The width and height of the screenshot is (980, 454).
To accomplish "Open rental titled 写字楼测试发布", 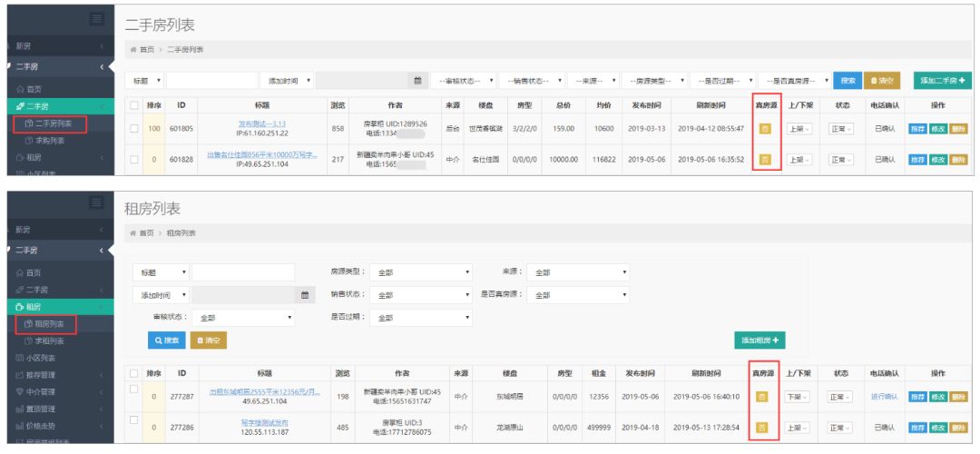I will (x=264, y=423).
